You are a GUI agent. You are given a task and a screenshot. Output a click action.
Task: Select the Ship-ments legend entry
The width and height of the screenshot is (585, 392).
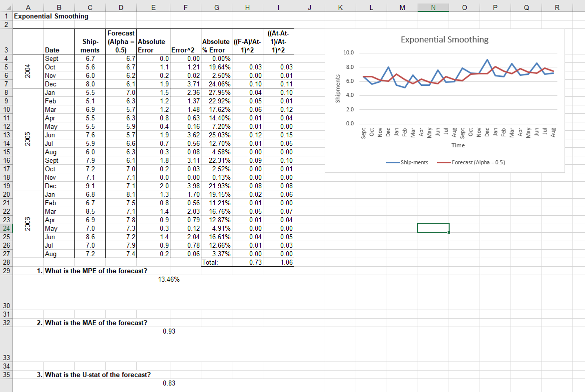(407, 163)
